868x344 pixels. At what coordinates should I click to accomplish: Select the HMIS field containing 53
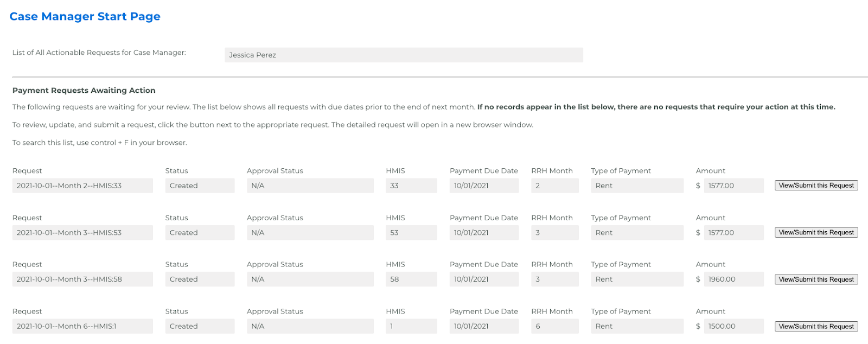coord(411,232)
